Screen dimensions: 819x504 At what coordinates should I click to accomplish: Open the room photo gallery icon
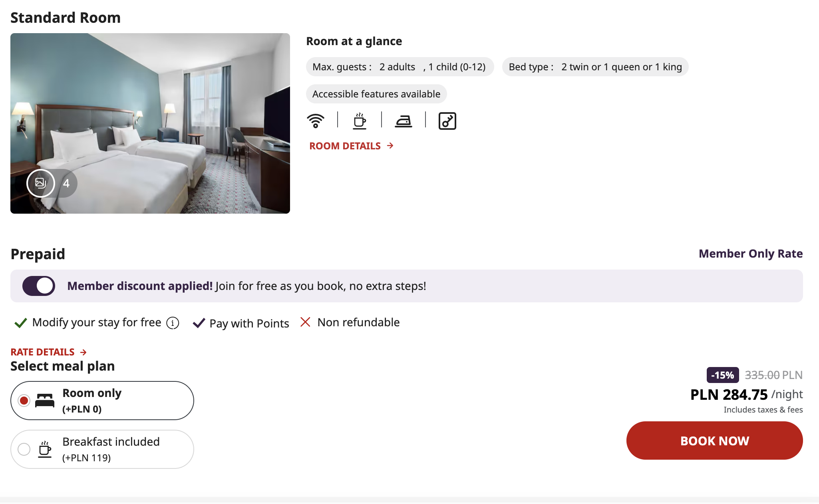pyautogui.click(x=41, y=183)
